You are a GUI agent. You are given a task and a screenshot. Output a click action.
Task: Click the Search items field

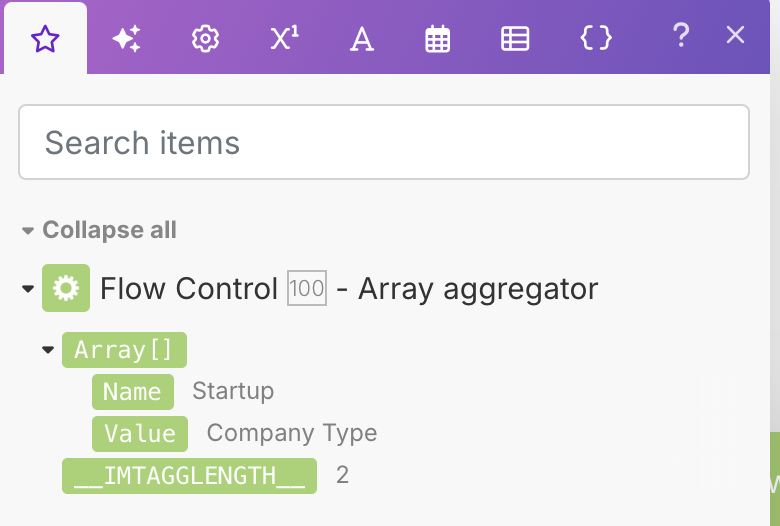[384, 142]
